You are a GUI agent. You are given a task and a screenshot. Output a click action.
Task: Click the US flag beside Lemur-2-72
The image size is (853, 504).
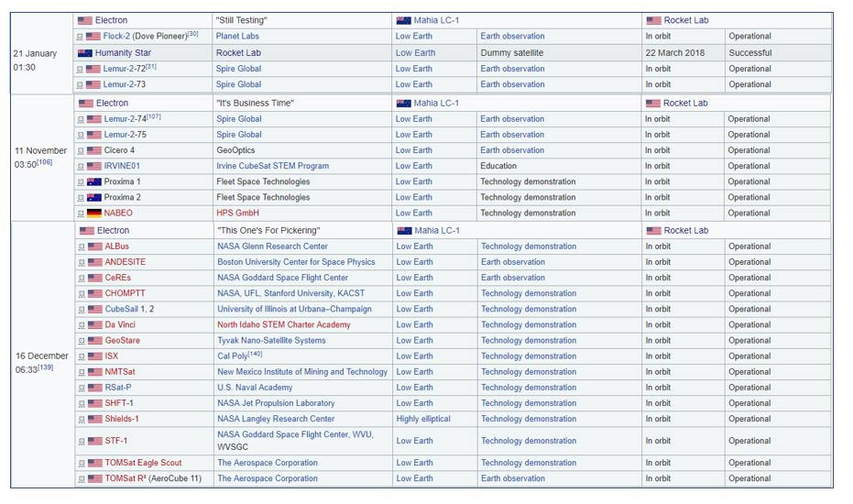93,69
